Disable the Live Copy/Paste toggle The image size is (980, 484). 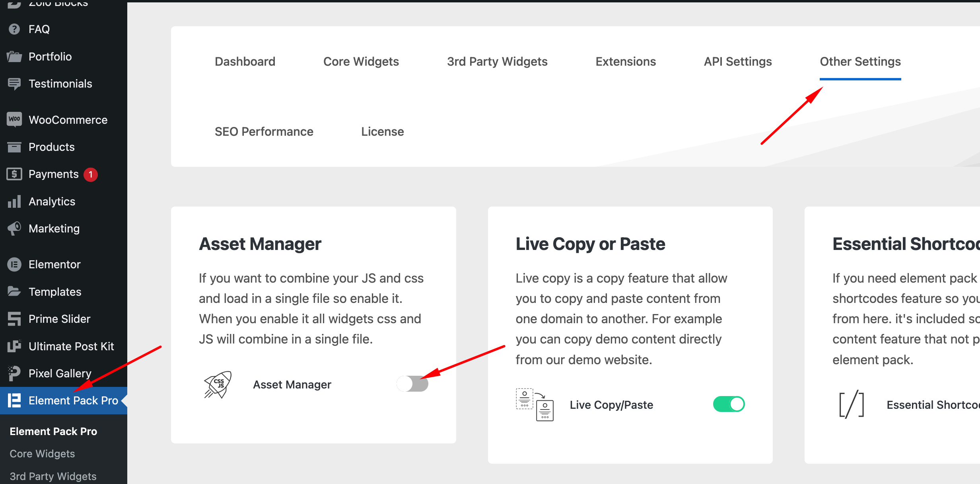[x=729, y=404]
